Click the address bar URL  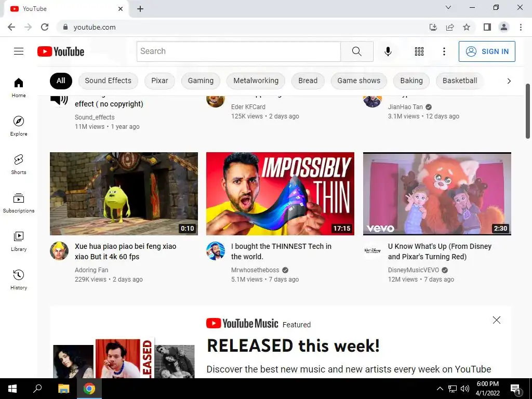(x=95, y=27)
